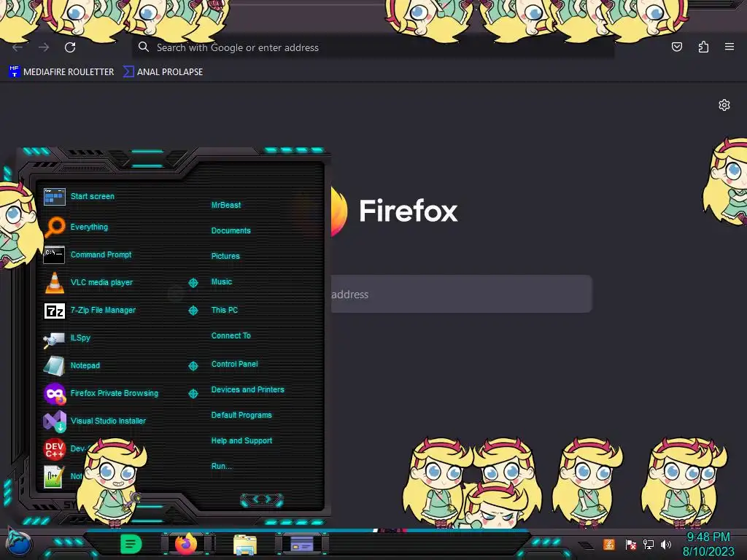Launch Firefox Private Browsing
This screenshot has width=747, height=560.
[113, 393]
